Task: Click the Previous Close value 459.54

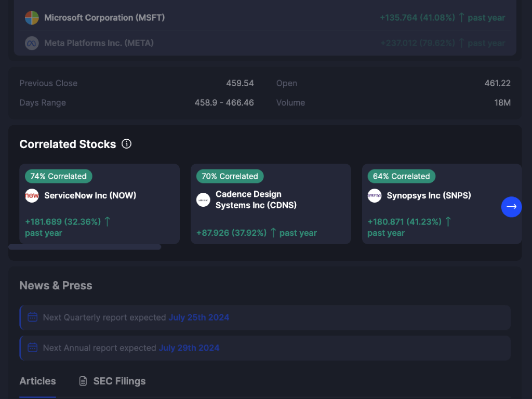Action: [240, 83]
